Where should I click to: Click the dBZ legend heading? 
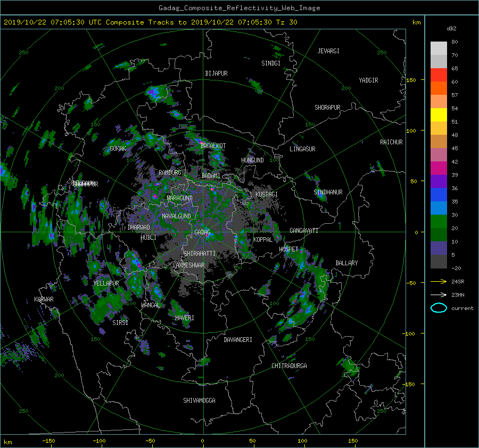(x=451, y=28)
